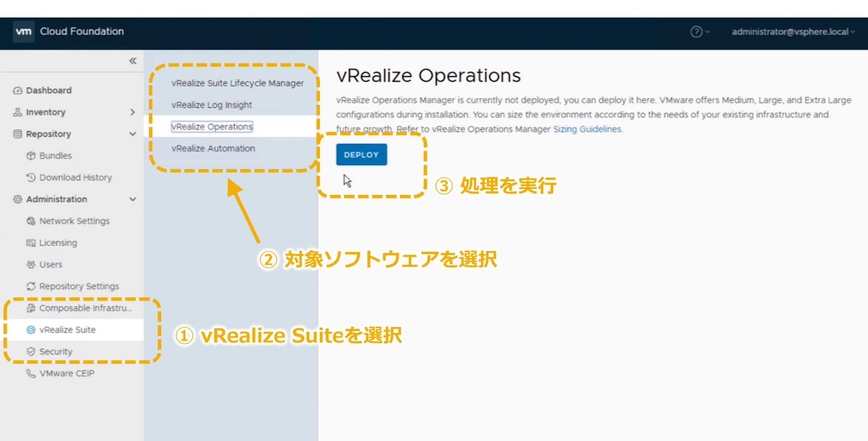
Task: Click the vRealize Operations page heading
Action: (428, 75)
